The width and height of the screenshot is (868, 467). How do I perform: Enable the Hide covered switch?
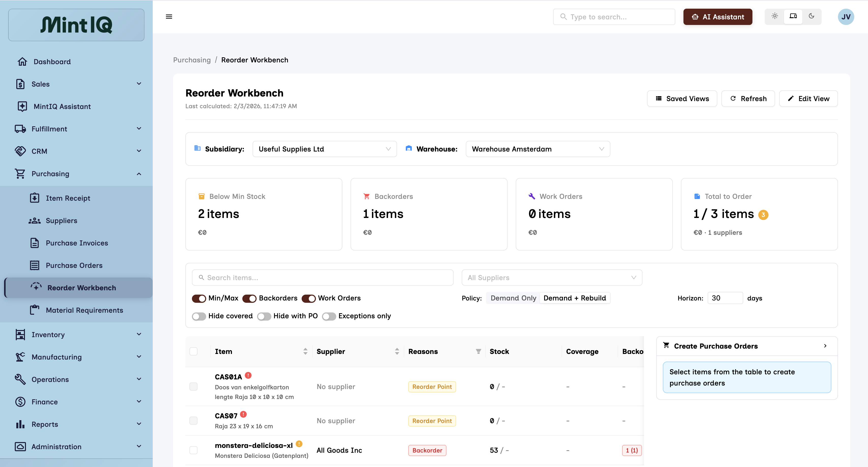pos(199,316)
